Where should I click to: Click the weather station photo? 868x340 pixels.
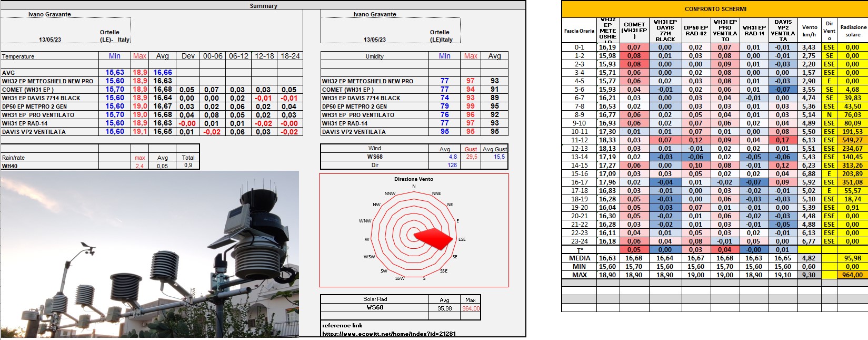click(x=149, y=254)
